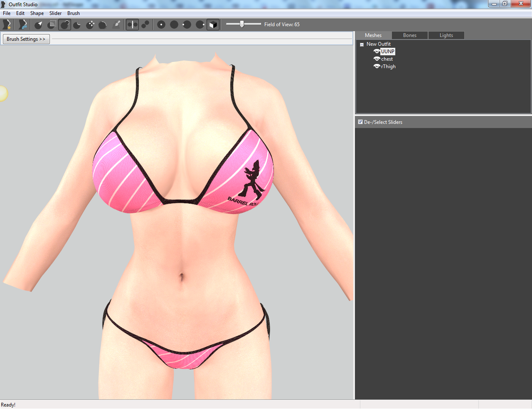The height and width of the screenshot is (409, 532).
Task: Open the Edit menu
Action: (20, 13)
